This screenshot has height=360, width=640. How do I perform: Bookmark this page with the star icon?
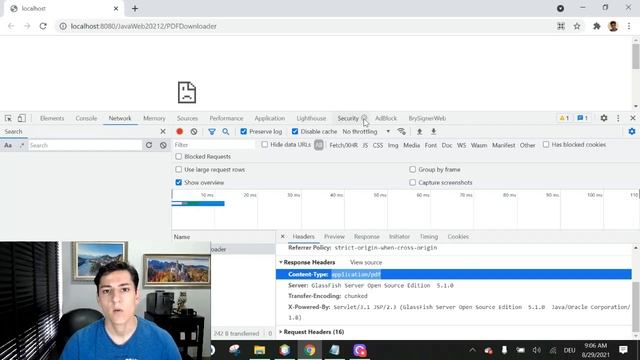(577, 26)
